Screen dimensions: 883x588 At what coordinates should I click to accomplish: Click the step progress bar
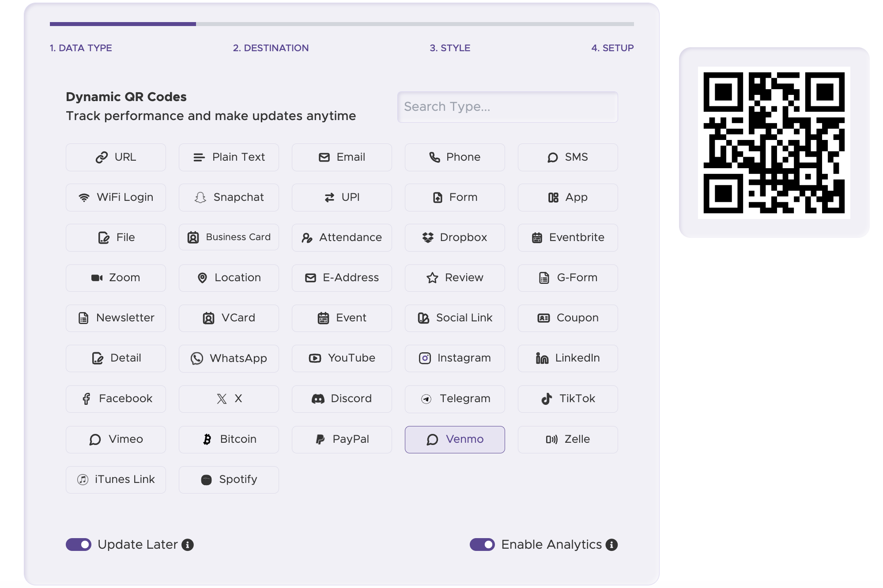pyautogui.click(x=341, y=24)
